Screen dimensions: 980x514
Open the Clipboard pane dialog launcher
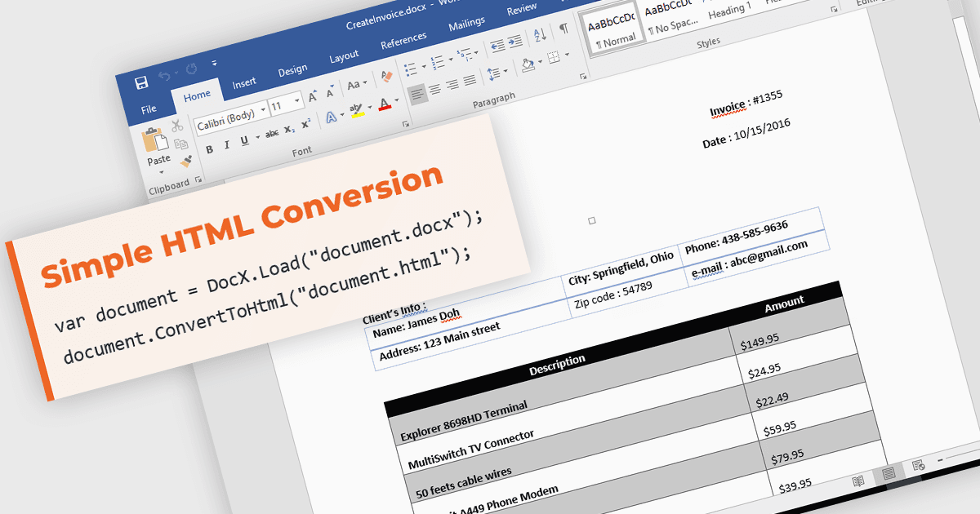(x=198, y=179)
